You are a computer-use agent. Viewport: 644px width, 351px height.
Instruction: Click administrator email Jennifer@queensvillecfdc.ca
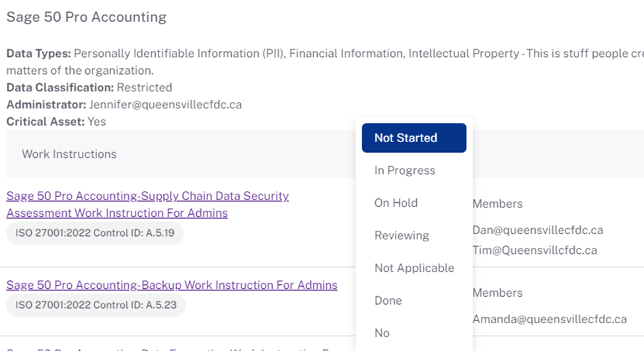[x=165, y=104]
